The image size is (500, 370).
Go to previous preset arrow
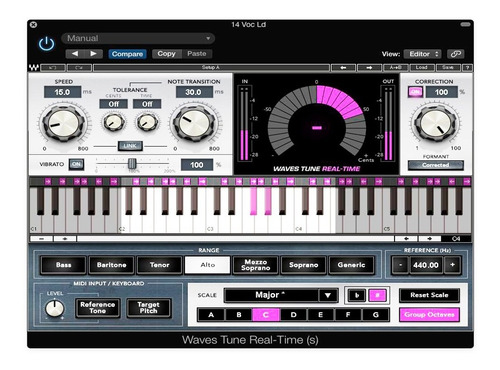(75, 54)
